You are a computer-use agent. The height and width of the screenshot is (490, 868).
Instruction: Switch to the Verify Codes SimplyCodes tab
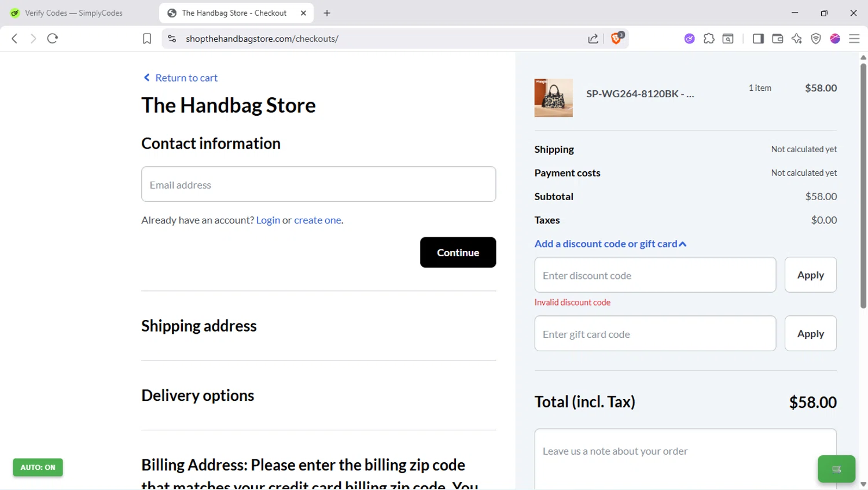(x=73, y=13)
